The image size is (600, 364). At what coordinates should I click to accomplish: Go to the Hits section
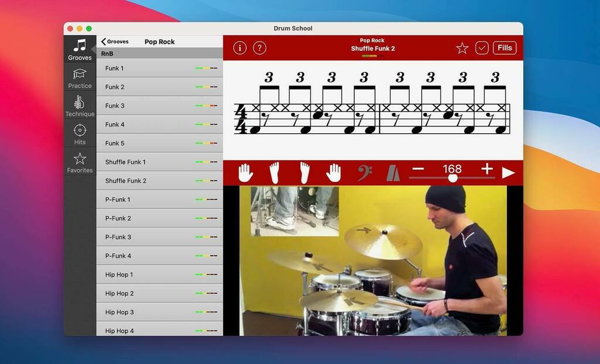coord(80,134)
